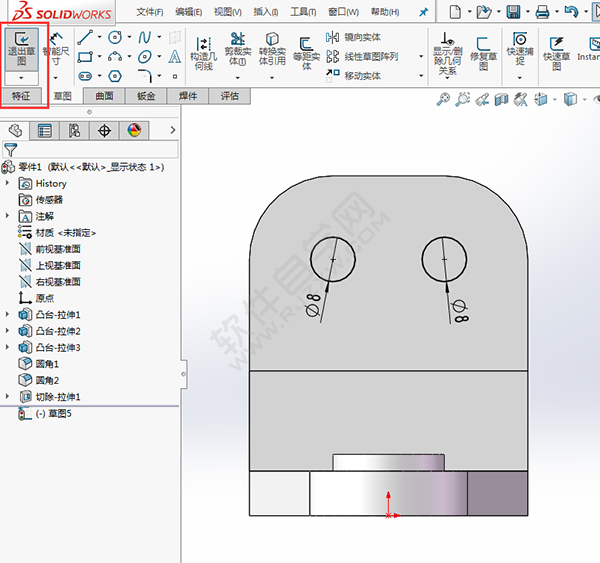
Task: Select the Circle sketch tool
Action: click(115, 38)
